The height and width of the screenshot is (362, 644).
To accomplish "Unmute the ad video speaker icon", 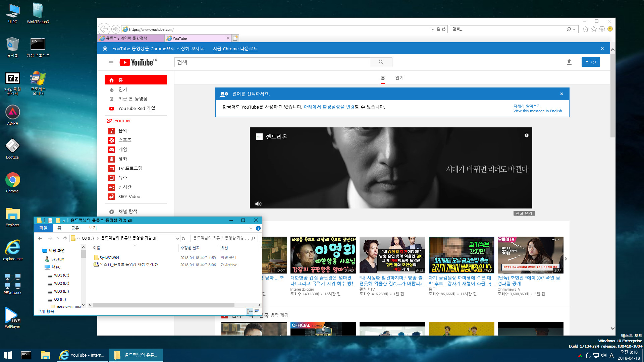I will point(258,203).
